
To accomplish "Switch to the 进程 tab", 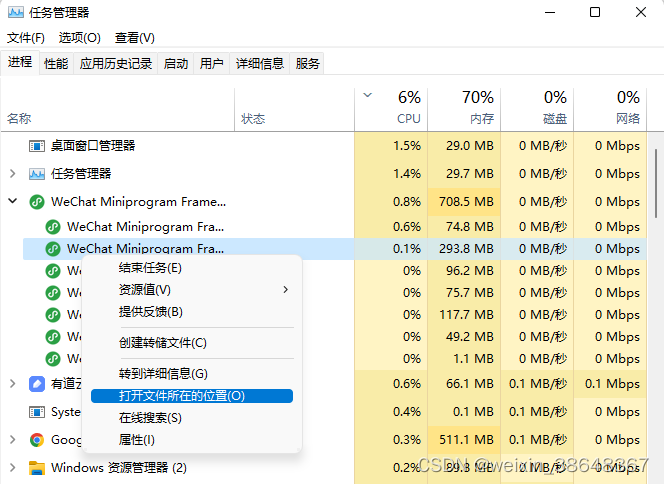I will tap(20, 62).
